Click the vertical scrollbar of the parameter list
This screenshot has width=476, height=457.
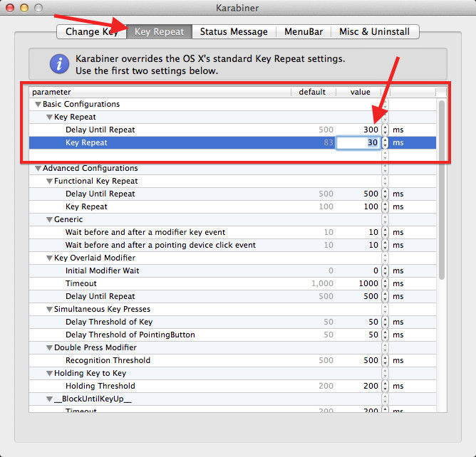pyautogui.click(x=442, y=189)
